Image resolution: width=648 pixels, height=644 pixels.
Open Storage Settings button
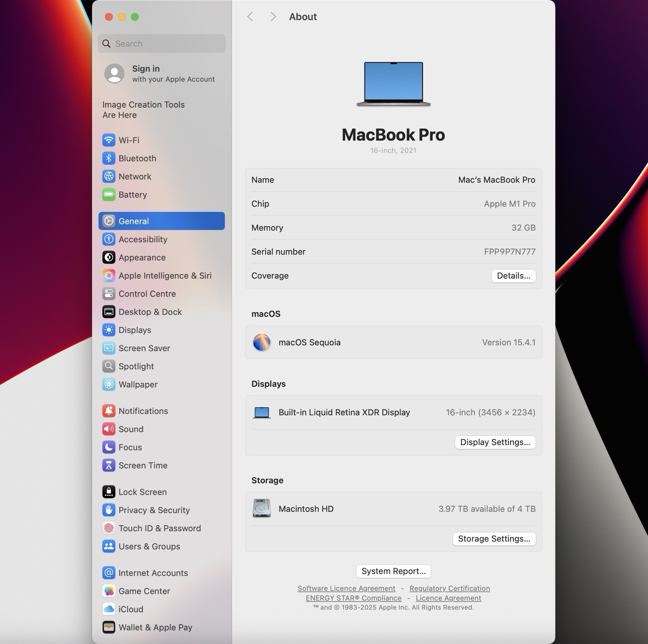click(494, 539)
